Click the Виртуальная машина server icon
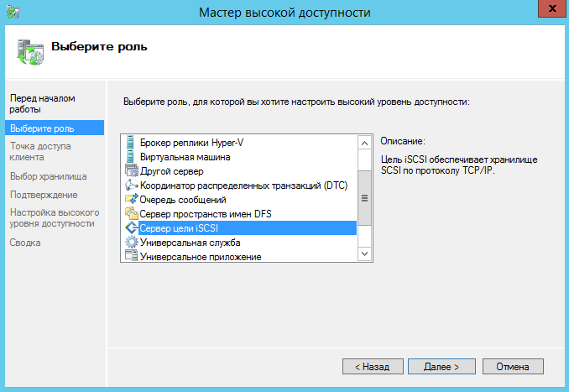This screenshot has height=392, width=569. tap(130, 156)
